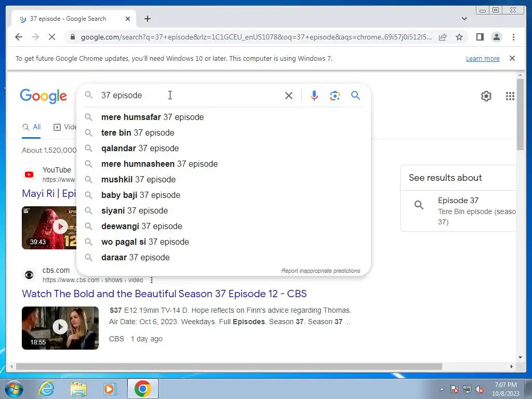The image size is (532, 399).
Task: Click the scroll-down arrow of the page
Action: tap(521, 357)
